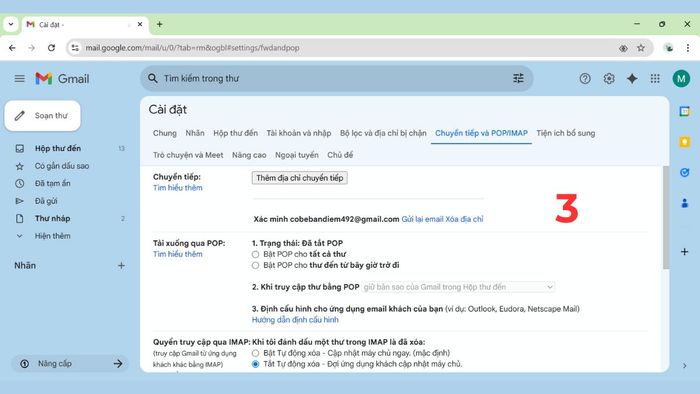Close the Cài đặt browser tab

(x=140, y=24)
